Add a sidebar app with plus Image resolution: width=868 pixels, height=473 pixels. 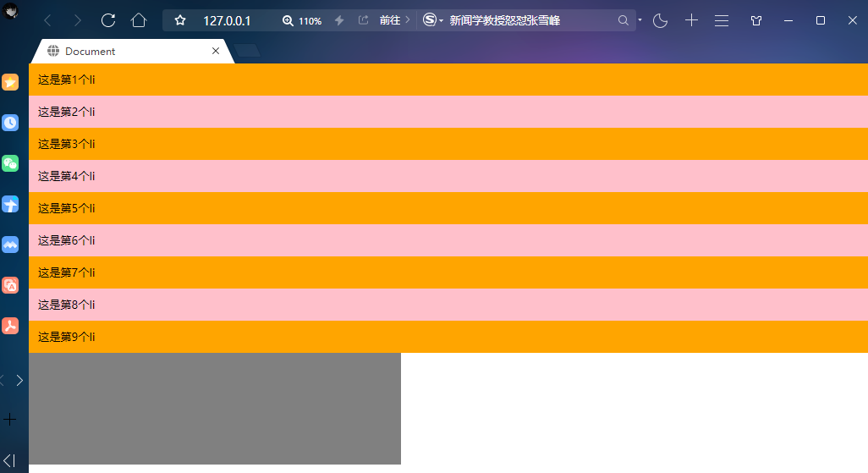click(10, 420)
